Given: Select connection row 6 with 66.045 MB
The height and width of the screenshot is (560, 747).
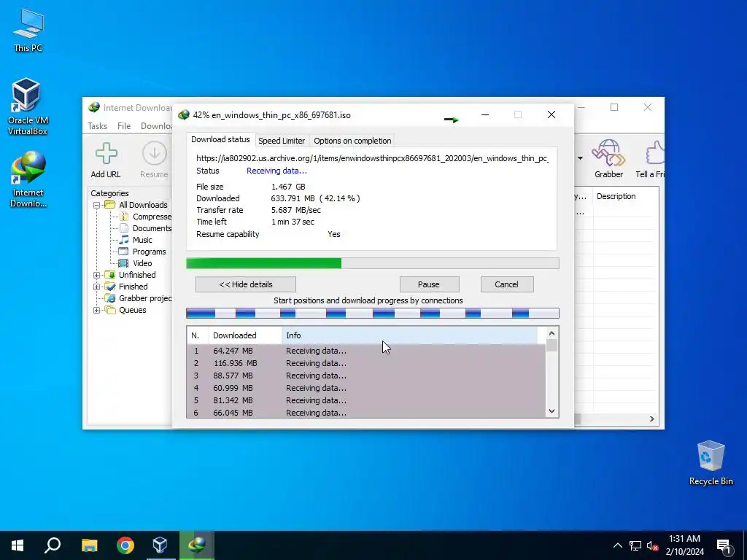Looking at the screenshot, I should 366,413.
